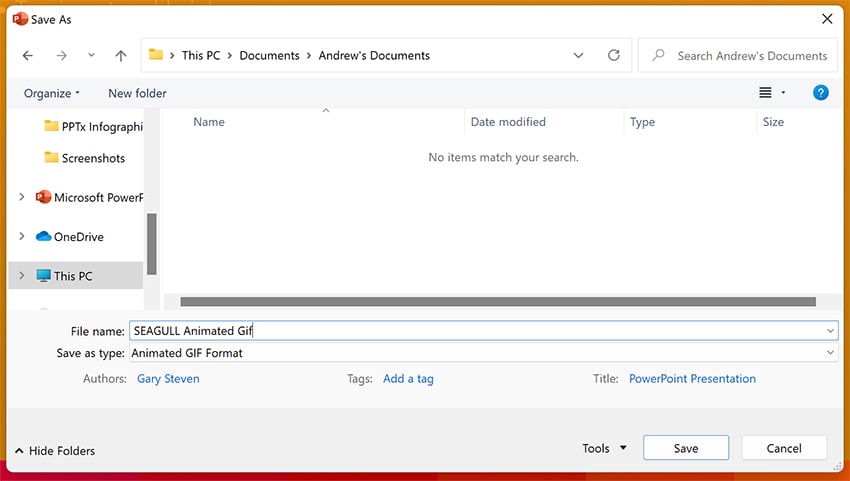Click the Microsoft PowerPoint sidebar icon
Viewport: 850px width, 481px height.
point(44,198)
